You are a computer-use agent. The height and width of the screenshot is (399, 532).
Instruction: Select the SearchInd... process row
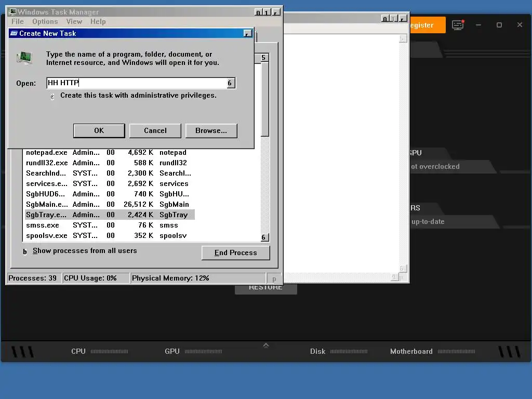point(110,174)
